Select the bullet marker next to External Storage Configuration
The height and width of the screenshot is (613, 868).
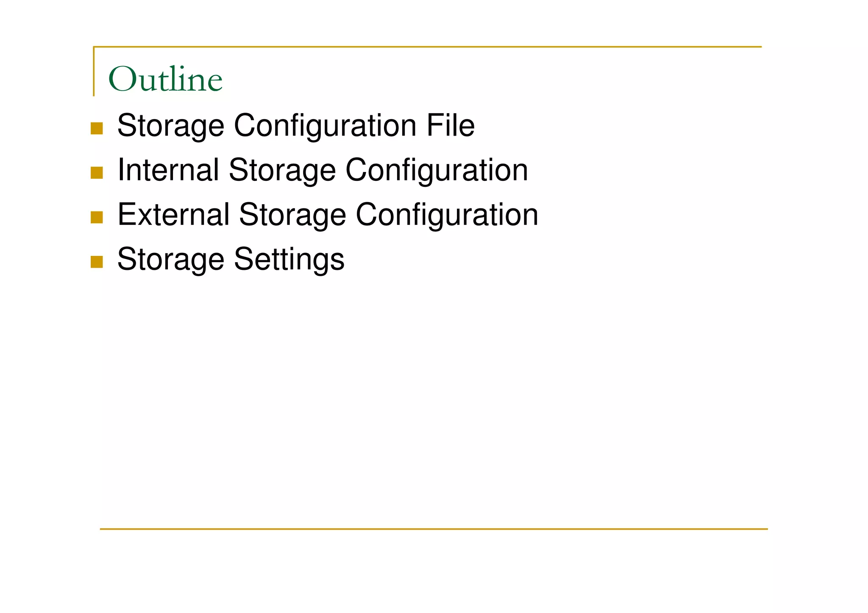pos(97,217)
